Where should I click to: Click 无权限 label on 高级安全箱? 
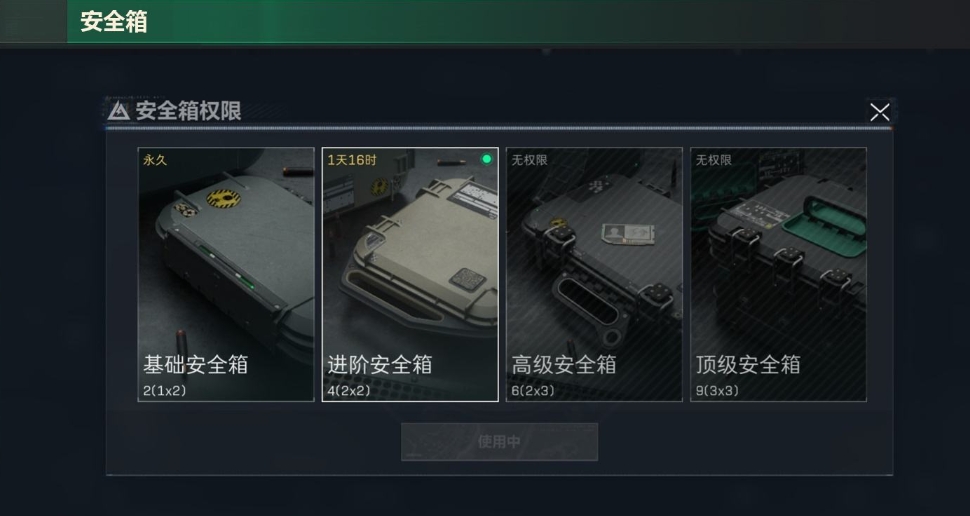(530, 160)
